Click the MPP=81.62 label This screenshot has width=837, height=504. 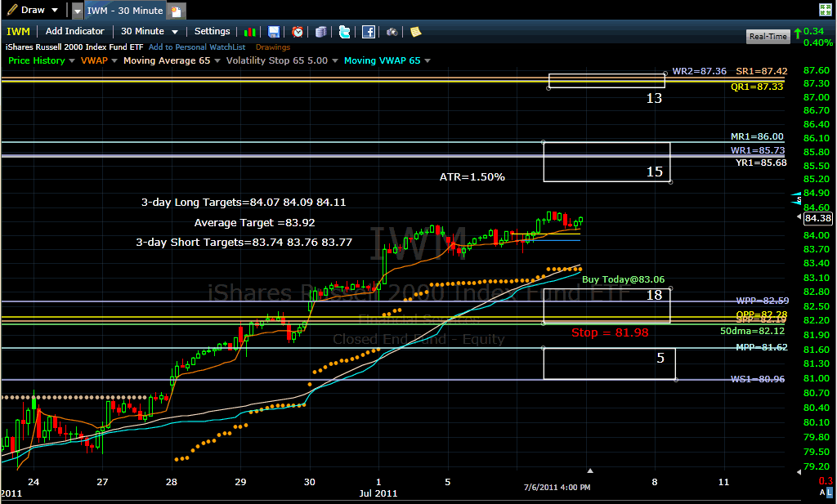click(762, 347)
